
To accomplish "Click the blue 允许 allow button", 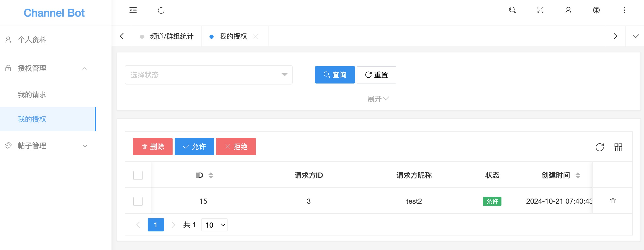I will click(x=194, y=147).
